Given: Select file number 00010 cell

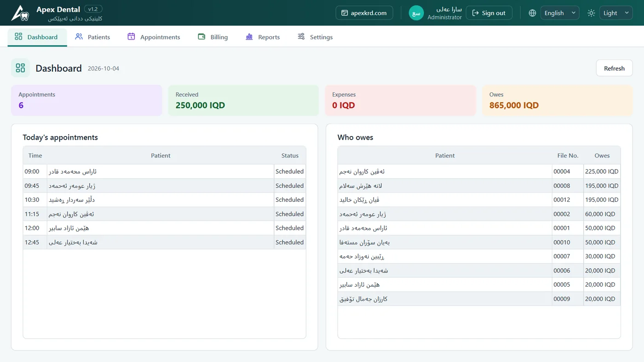Looking at the screenshot, I should point(568,242).
